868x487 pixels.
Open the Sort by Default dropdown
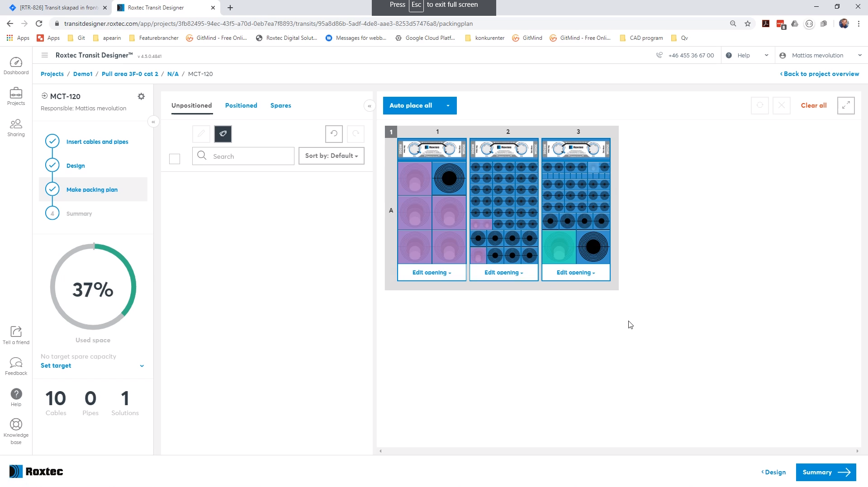pos(331,156)
